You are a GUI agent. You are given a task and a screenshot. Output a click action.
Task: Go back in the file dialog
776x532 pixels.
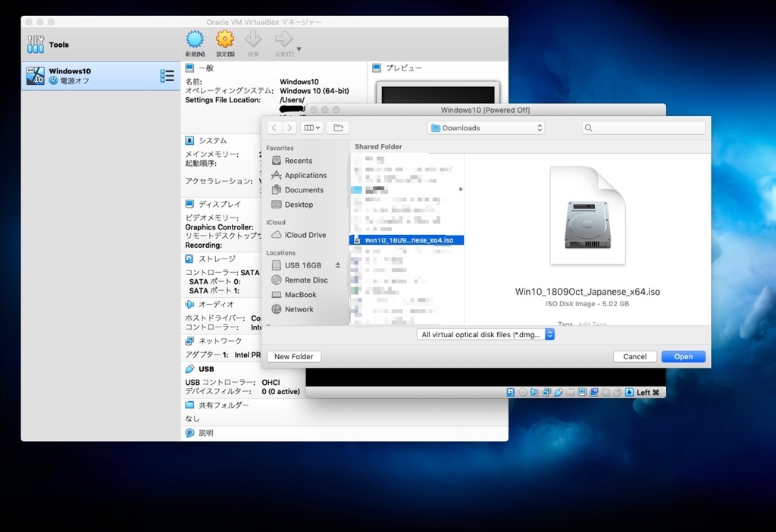pos(274,127)
